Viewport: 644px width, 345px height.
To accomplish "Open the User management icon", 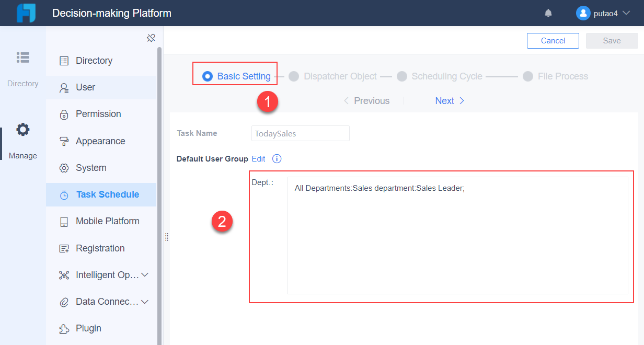I will click(x=64, y=87).
